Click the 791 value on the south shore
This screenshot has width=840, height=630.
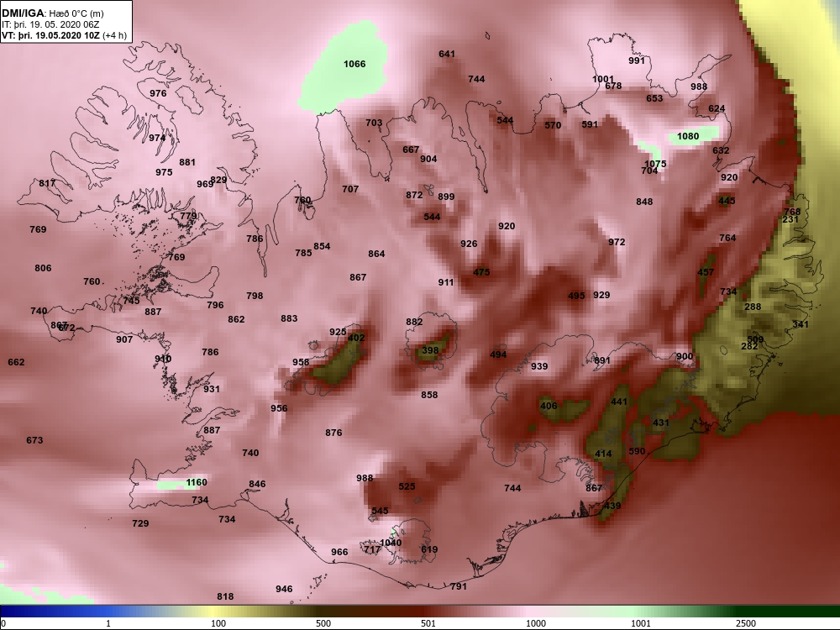459,586
